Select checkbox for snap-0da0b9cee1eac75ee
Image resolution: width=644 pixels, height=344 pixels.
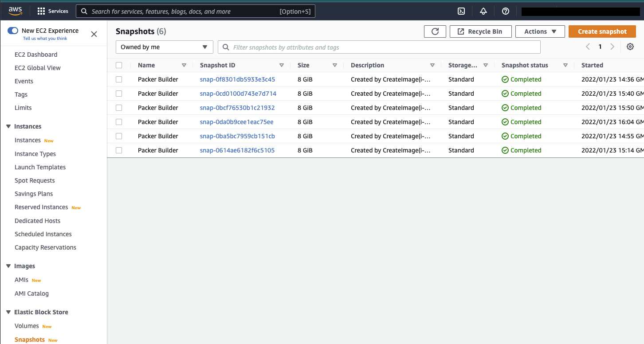click(119, 122)
